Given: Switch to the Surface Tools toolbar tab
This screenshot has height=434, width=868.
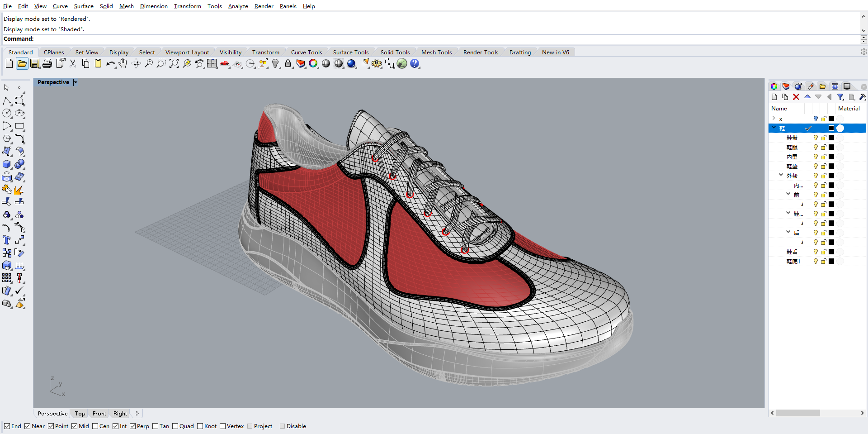Looking at the screenshot, I should [351, 52].
